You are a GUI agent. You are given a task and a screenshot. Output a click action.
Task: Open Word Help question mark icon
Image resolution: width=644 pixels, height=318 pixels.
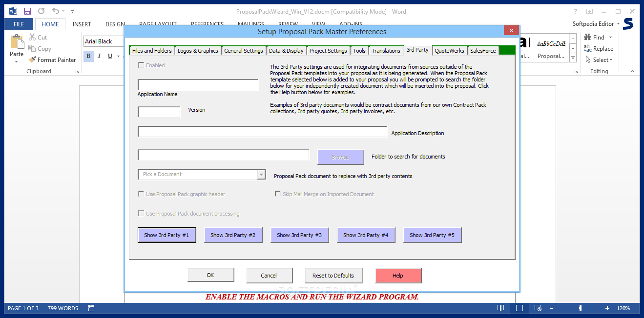point(576,11)
